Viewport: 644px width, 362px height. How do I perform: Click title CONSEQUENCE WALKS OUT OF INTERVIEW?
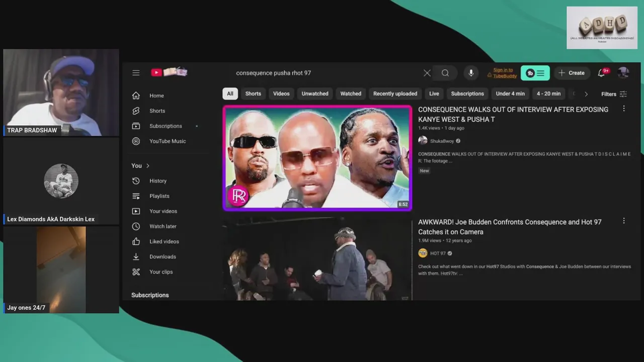(x=513, y=114)
